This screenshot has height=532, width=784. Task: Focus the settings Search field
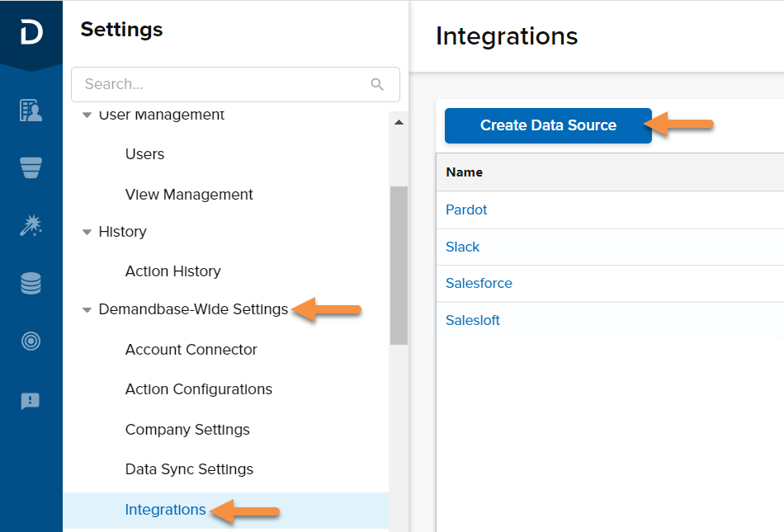[x=235, y=84]
